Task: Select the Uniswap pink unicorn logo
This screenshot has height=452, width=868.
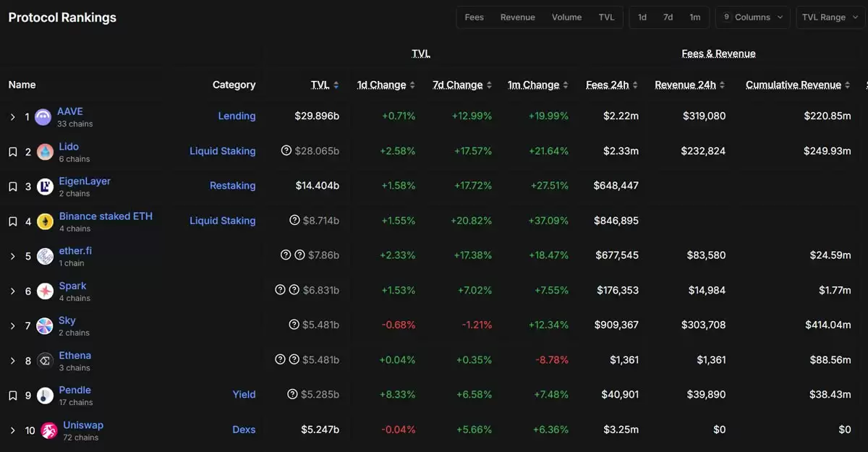Action: (x=48, y=430)
